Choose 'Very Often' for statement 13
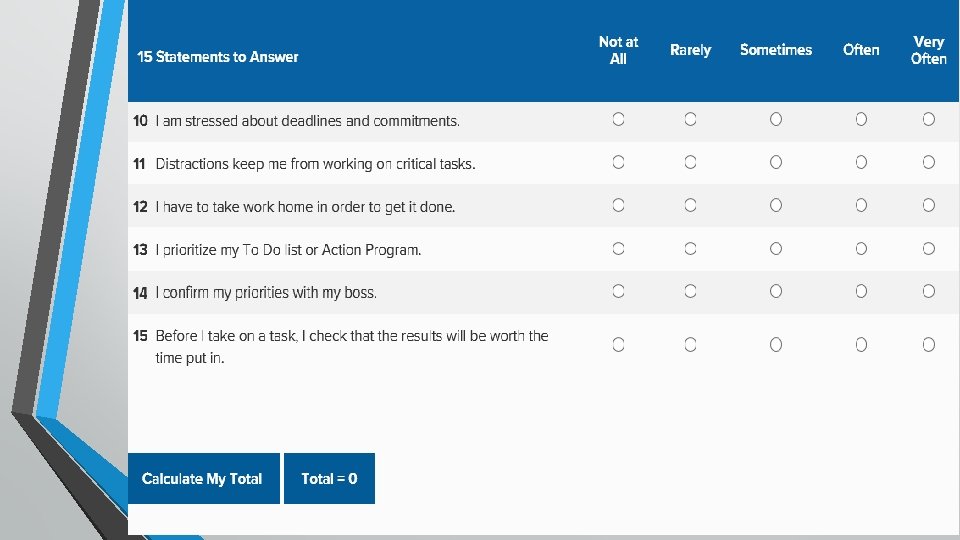Viewport: 960px width, 540px height. [929, 248]
